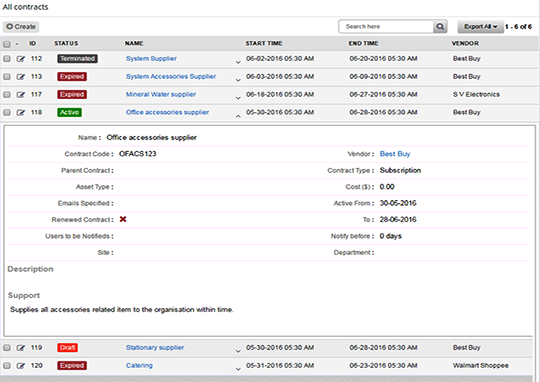
Task: Click the search magnifier icon
Action: [x=440, y=27]
